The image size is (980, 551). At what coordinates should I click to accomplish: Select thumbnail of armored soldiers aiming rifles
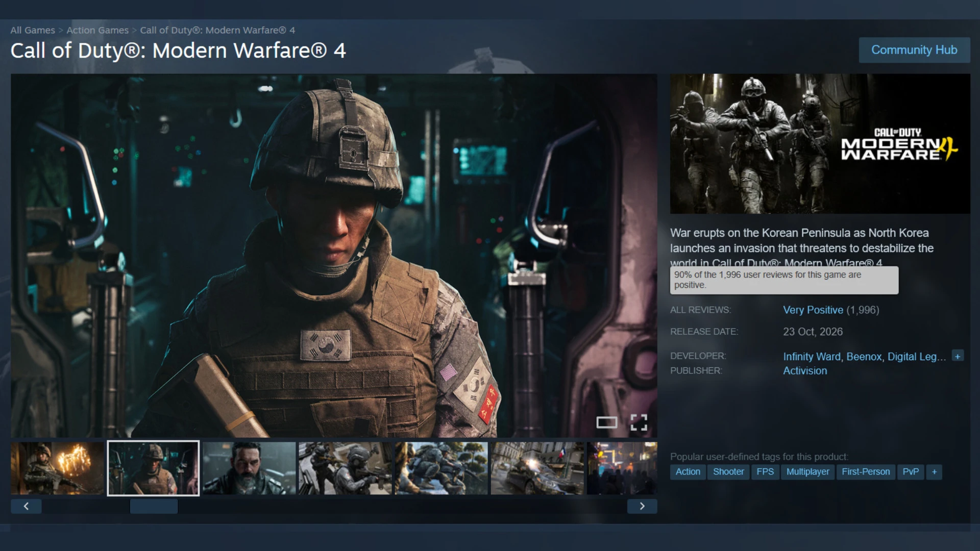pyautogui.click(x=345, y=468)
